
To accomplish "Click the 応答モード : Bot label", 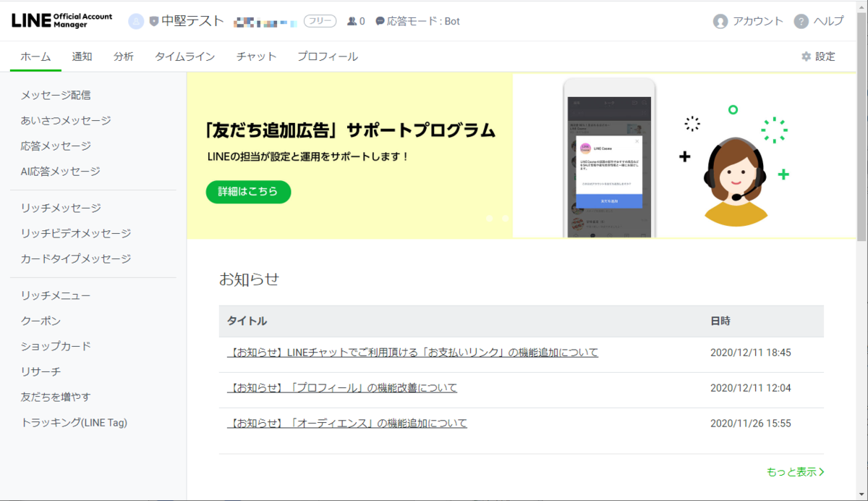I will pyautogui.click(x=423, y=21).
